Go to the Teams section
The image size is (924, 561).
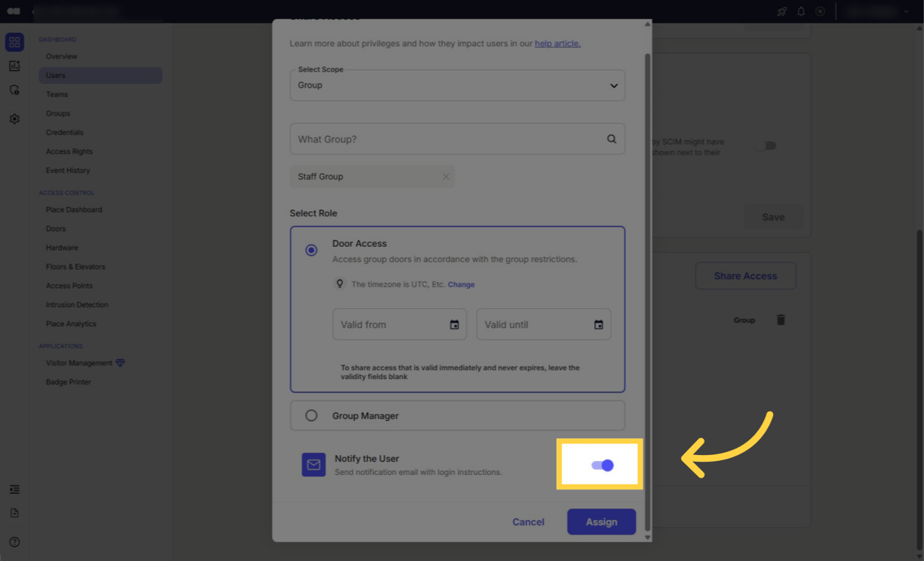56,93
